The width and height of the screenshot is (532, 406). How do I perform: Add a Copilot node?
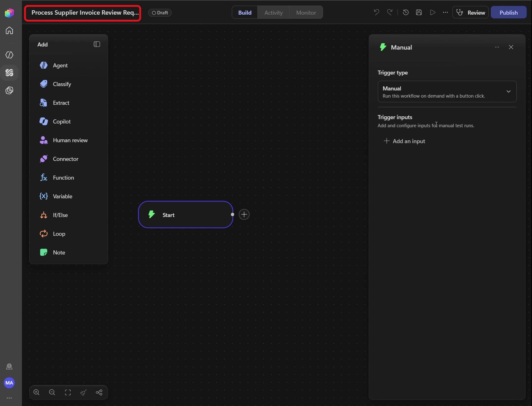tap(68, 122)
